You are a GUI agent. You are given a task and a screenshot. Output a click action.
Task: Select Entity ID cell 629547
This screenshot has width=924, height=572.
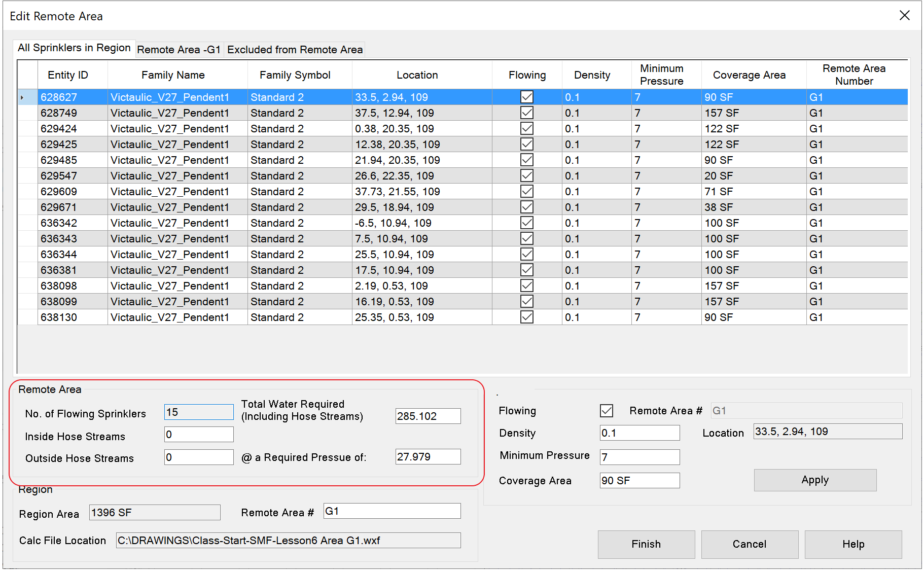tap(73, 175)
